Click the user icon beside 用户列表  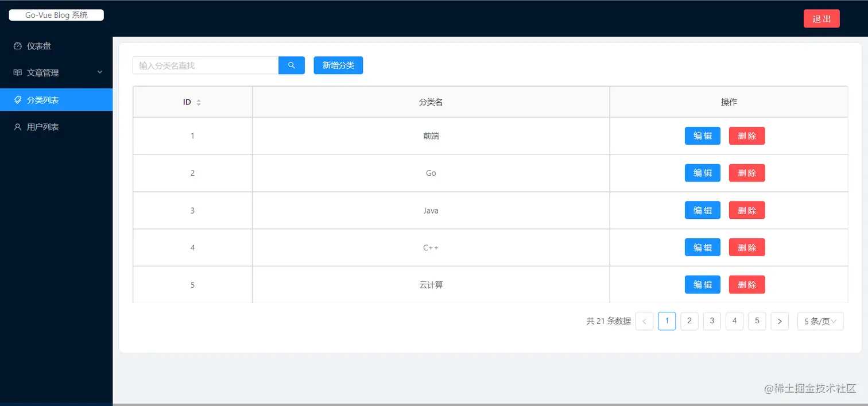click(18, 127)
